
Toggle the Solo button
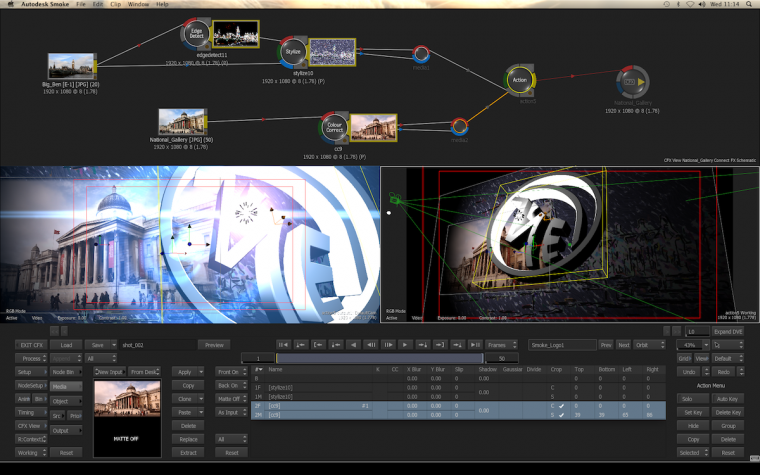pyautogui.click(x=693, y=399)
